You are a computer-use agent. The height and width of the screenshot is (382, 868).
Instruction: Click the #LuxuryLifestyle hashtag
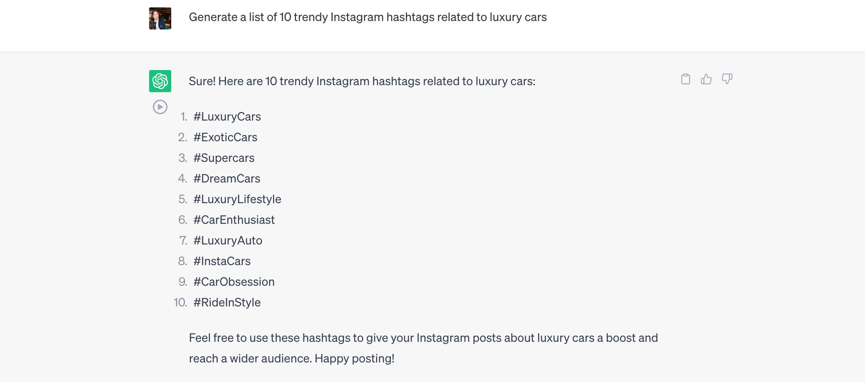[237, 199]
